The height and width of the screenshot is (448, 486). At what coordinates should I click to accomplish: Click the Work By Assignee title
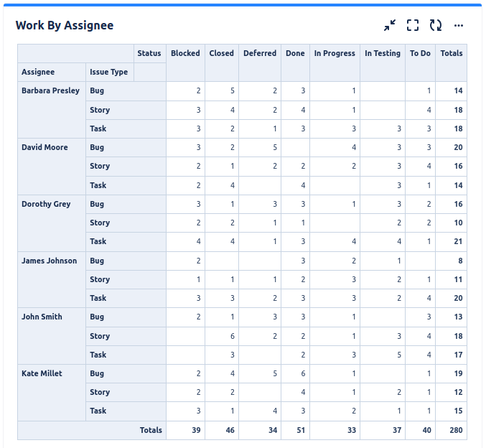click(x=65, y=25)
